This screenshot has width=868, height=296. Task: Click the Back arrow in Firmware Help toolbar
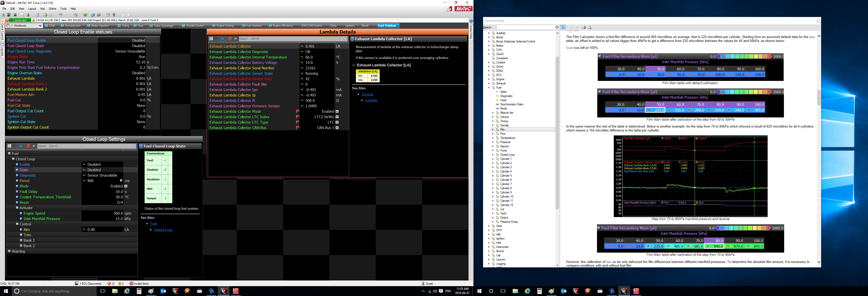[570, 27]
